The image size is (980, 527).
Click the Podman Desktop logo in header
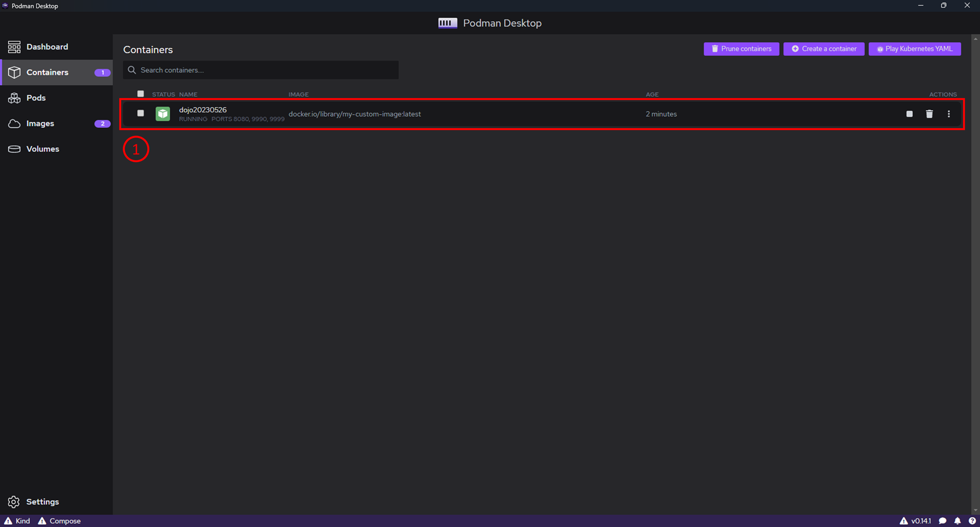point(448,23)
